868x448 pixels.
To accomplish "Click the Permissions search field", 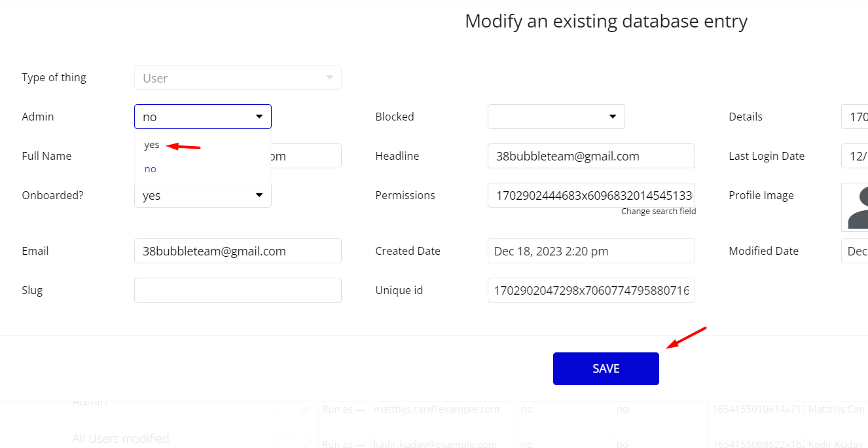I will point(591,195).
